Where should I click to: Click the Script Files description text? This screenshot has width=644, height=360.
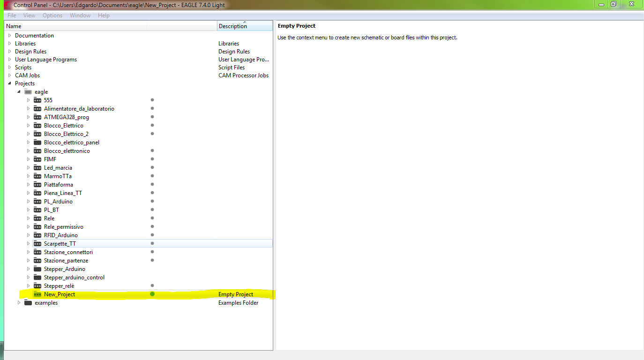coord(232,67)
